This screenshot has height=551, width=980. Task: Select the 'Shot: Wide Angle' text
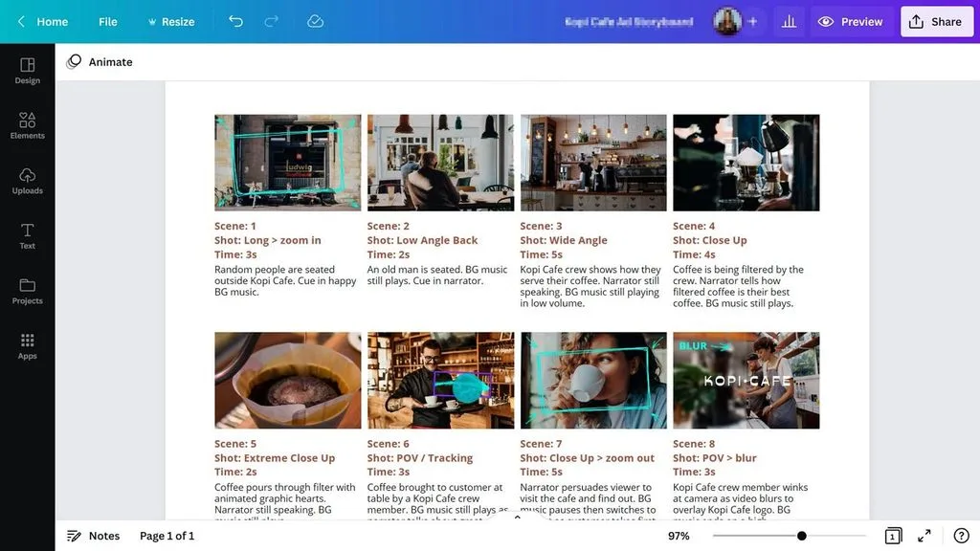pos(564,240)
